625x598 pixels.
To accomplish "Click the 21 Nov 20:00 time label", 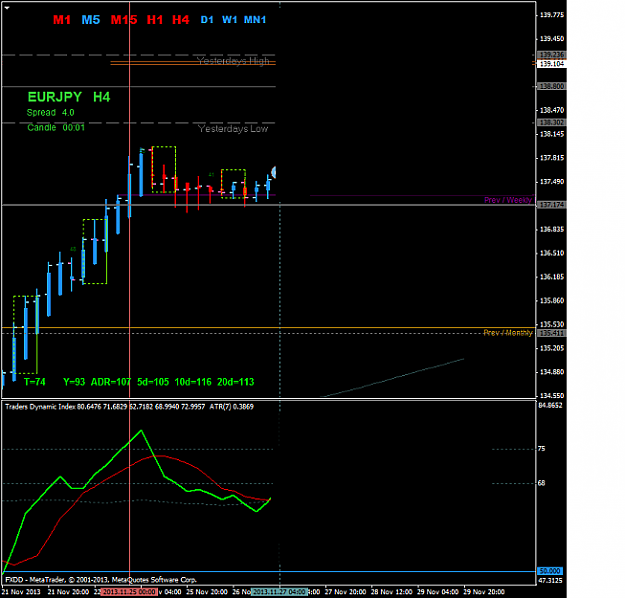I will [69, 592].
